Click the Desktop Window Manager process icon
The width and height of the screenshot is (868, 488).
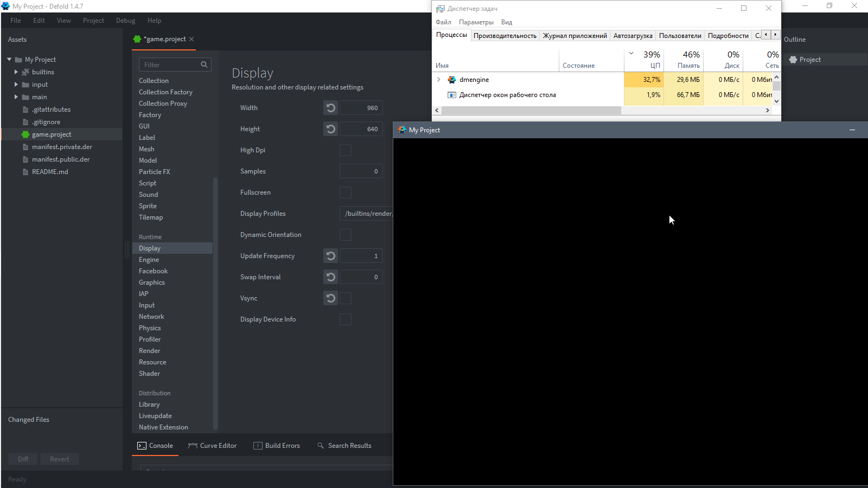[452, 95]
